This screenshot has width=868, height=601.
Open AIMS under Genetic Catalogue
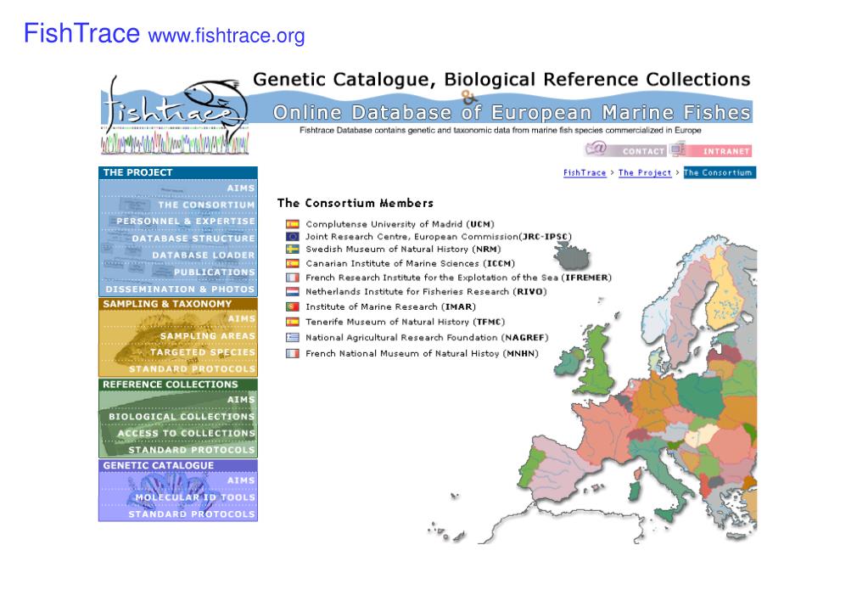click(x=241, y=480)
